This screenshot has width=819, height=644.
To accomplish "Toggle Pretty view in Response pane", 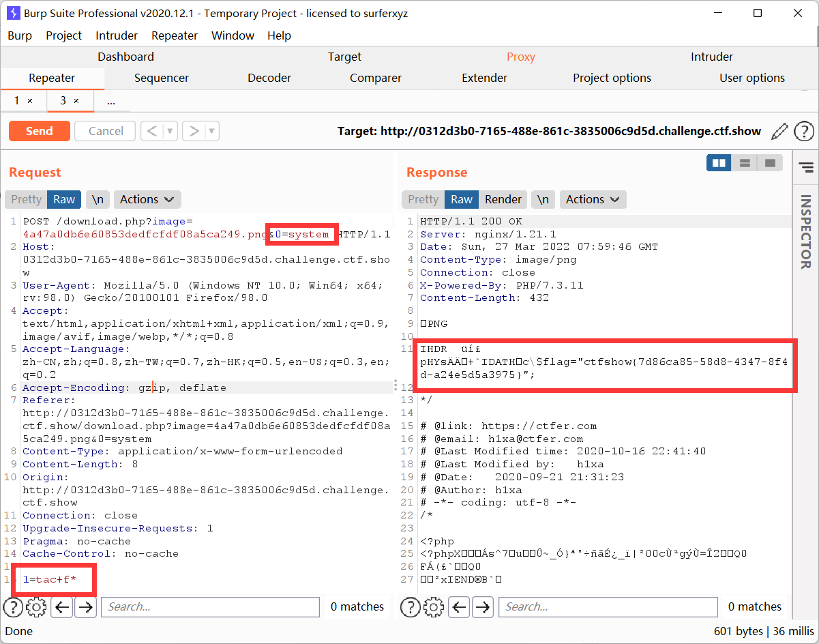I will coord(423,199).
